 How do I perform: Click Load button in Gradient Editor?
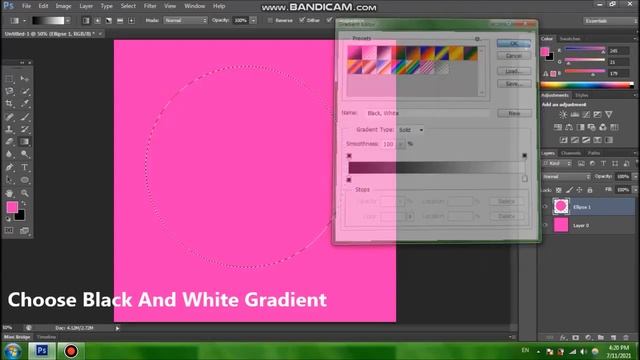pos(514,71)
